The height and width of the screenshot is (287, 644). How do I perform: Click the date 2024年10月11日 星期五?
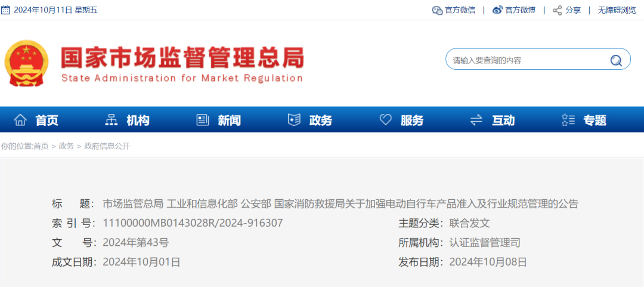click(55, 10)
